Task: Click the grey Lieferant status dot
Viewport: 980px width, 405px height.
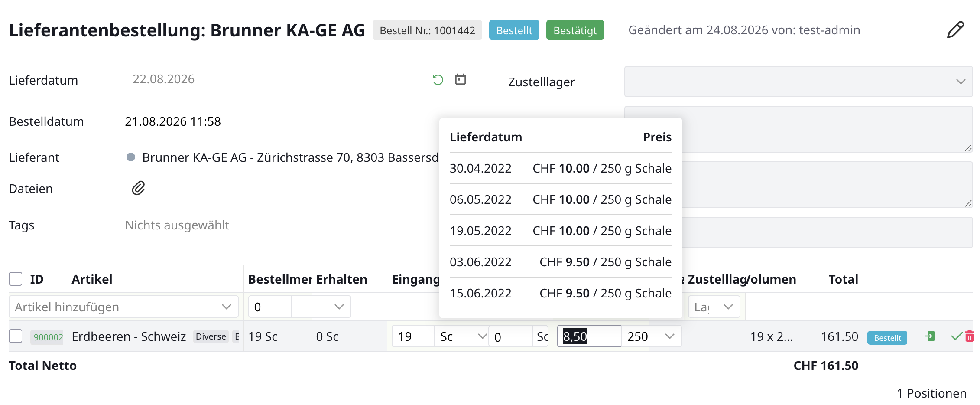Action: click(x=131, y=157)
